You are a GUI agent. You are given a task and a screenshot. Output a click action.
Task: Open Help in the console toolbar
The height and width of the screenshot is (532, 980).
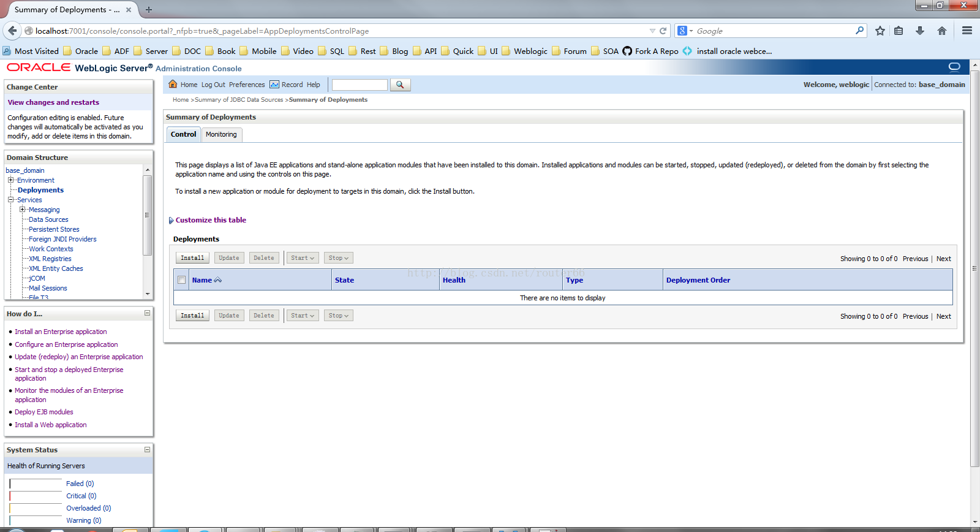pyautogui.click(x=313, y=85)
